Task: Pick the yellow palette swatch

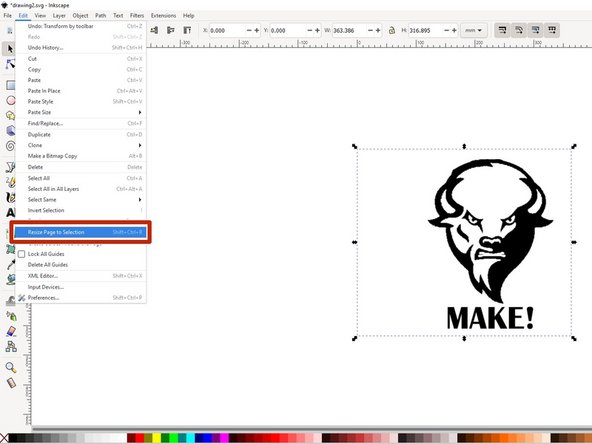Action: [156, 439]
